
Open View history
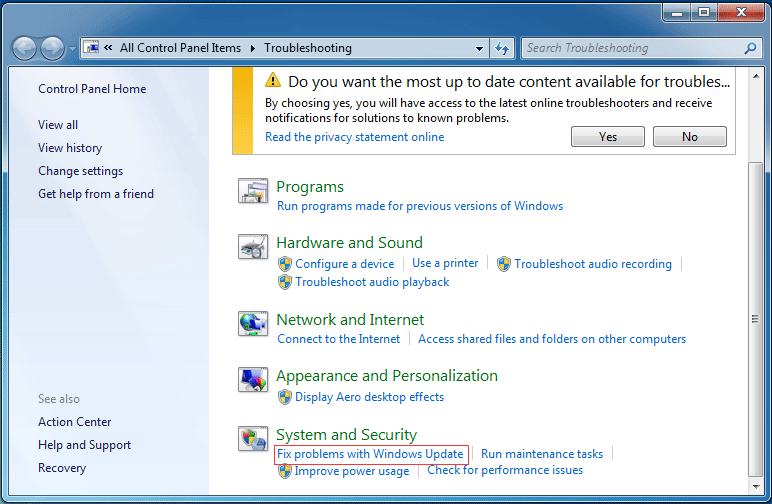(x=70, y=148)
